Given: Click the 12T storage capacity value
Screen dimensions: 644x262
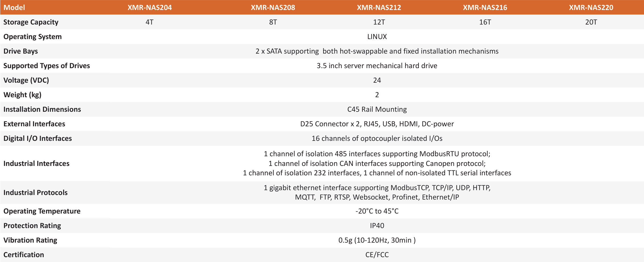Looking at the screenshot, I should coord(379,22).
